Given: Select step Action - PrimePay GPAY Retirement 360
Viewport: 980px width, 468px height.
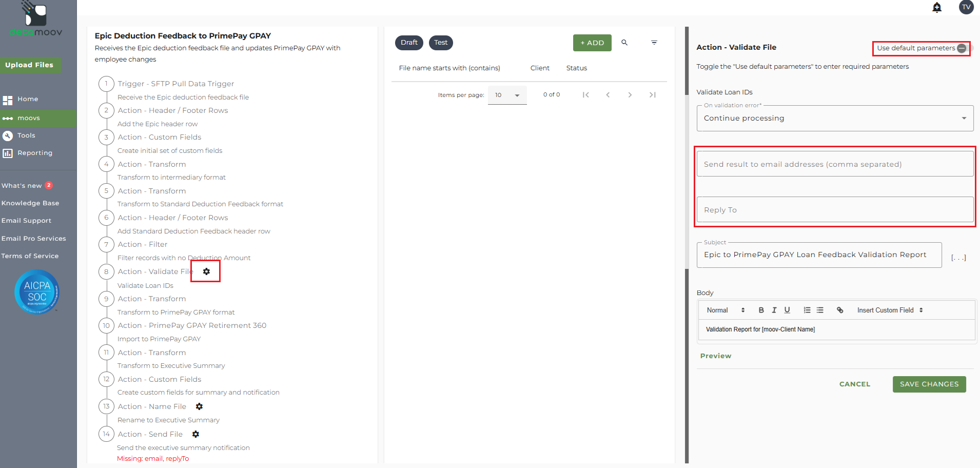Looking at the screenshot, I should click(192, 325).
